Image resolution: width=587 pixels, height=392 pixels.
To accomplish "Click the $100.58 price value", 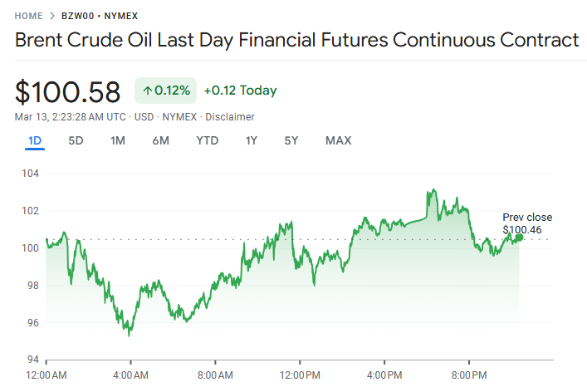I will [x=68, y=91].
